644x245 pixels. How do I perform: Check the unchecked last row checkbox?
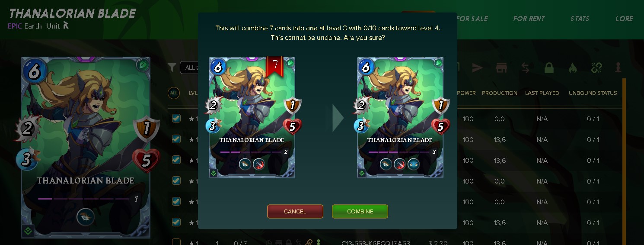[176, 242]
